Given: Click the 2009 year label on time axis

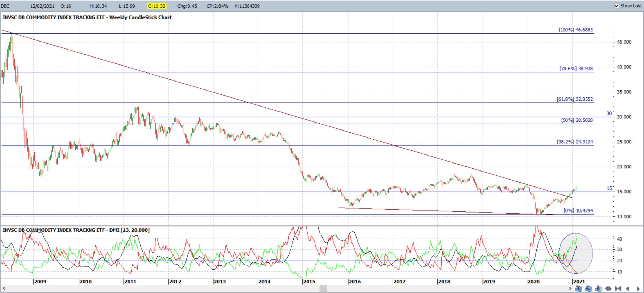Looking at the screenshot, I should pos(40,282).
